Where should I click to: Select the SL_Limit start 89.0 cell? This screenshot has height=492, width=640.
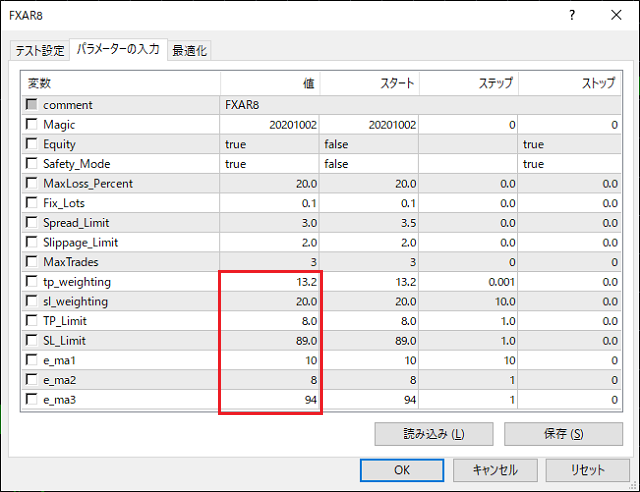pyautogui.click(x=369, y=341)
